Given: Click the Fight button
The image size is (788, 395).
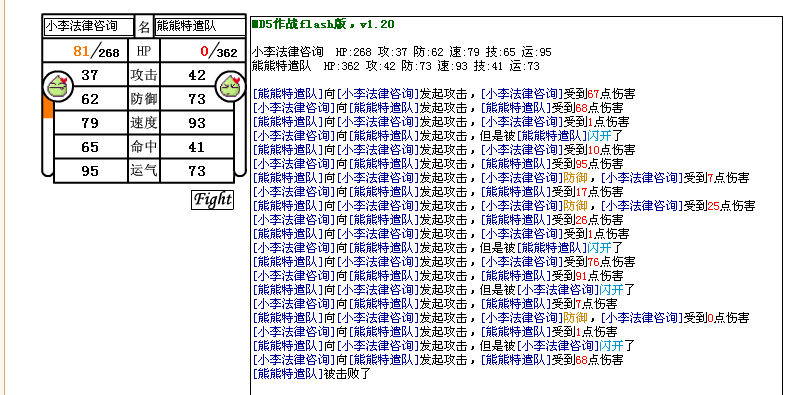Looking at the screenshot, I should pos(212,200).
